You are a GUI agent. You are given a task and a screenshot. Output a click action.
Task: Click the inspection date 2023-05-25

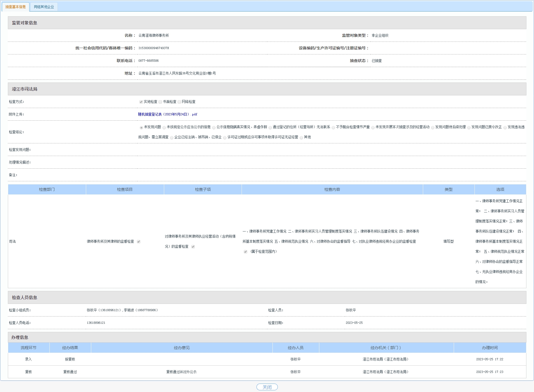click(x=354, y=323)
